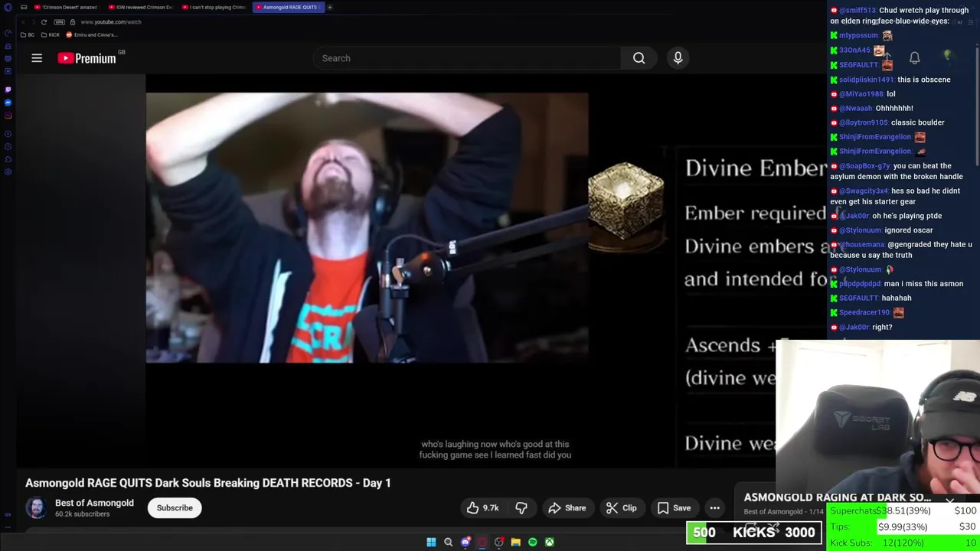The height and width of the screenshot is (551, 980).
Task: Switch to IGN reviewed Crimson tab
Action: point(139,7)
